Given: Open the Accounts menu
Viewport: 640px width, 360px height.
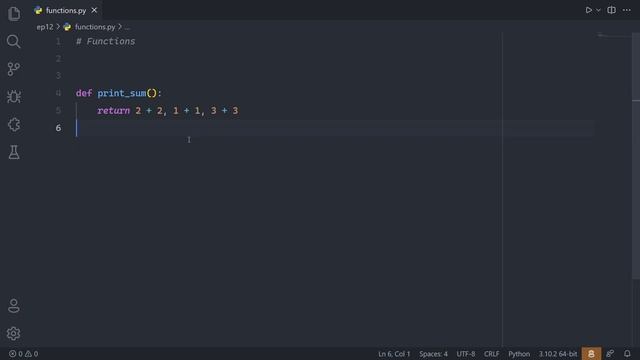Looking at the screenshot, I should (13, 306).
